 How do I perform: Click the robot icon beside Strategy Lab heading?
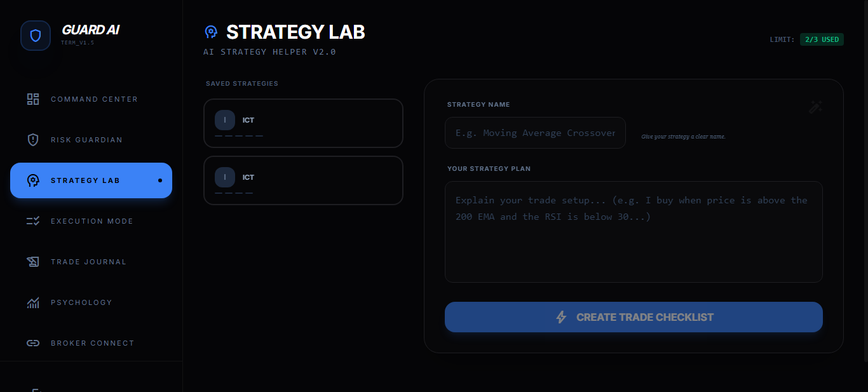pyautogui.click(x=211, y=32)
